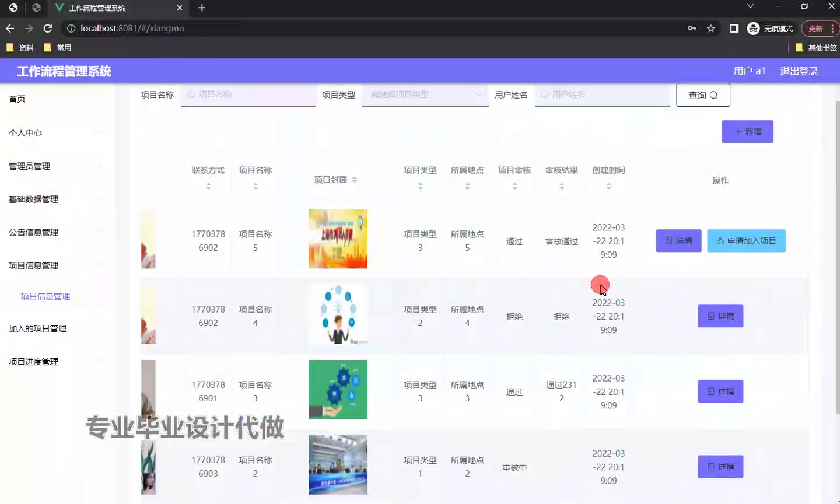The height and width of the screenshot is (504, 840).
Task: Click the 新增 add button
Action: [x=747, y=132]
